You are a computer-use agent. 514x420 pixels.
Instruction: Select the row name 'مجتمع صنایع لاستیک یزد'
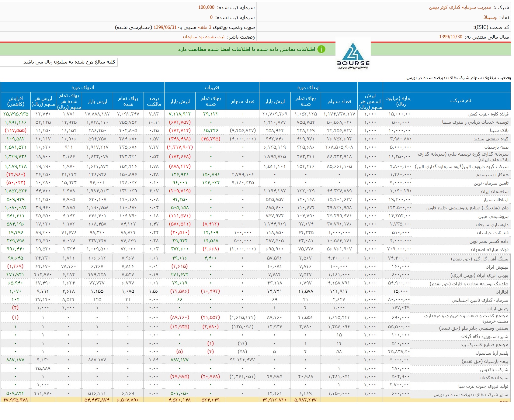click(x=484, y=345)
